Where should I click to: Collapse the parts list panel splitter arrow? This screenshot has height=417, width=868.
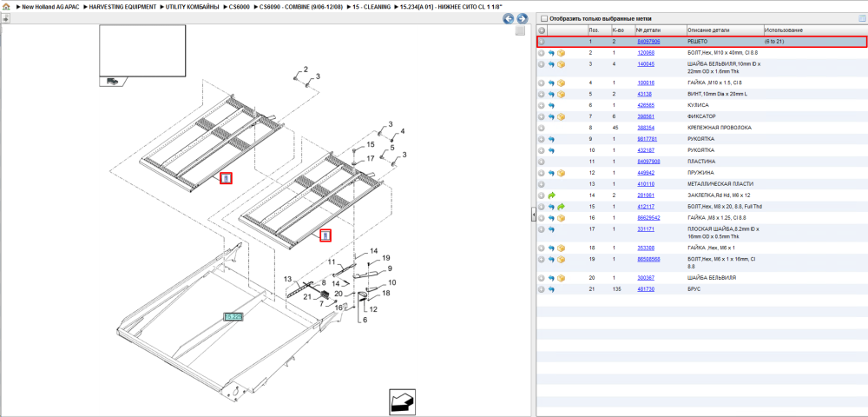[534, 215]
